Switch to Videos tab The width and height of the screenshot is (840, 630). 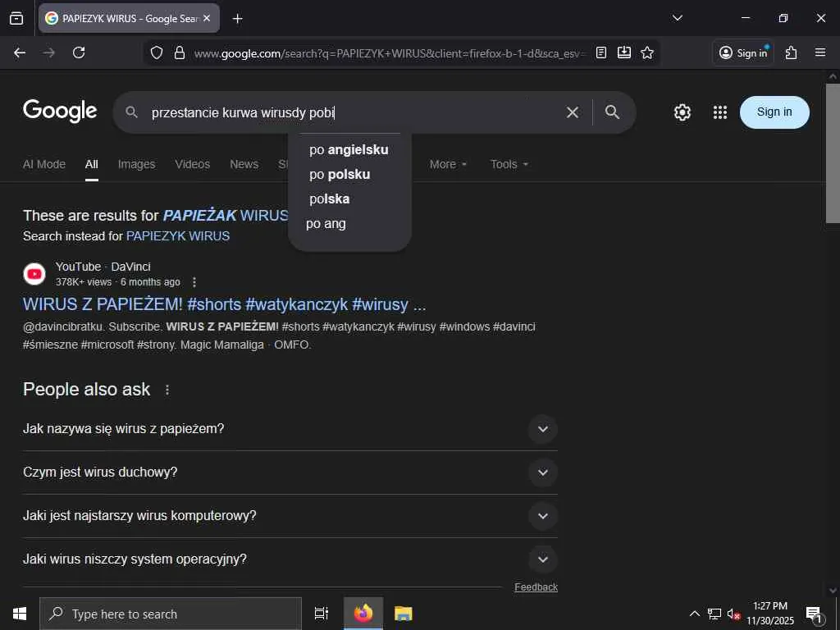tap(192, 164)
